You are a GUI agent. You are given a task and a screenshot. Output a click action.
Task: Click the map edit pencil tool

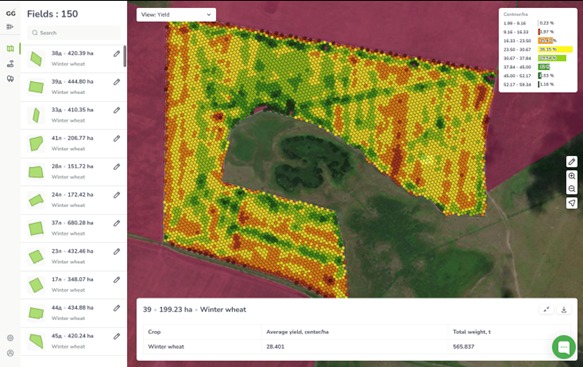pos(571,162)
